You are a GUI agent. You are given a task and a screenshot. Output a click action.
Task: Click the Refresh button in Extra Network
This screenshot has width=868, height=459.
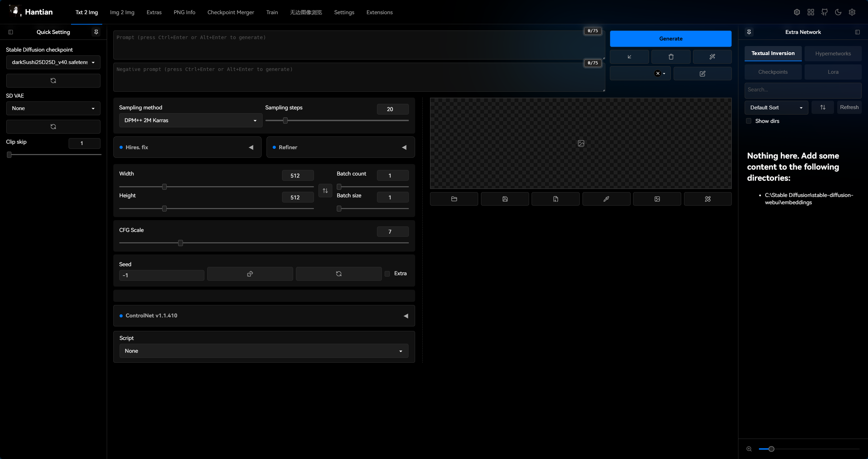tap(849, 107)
